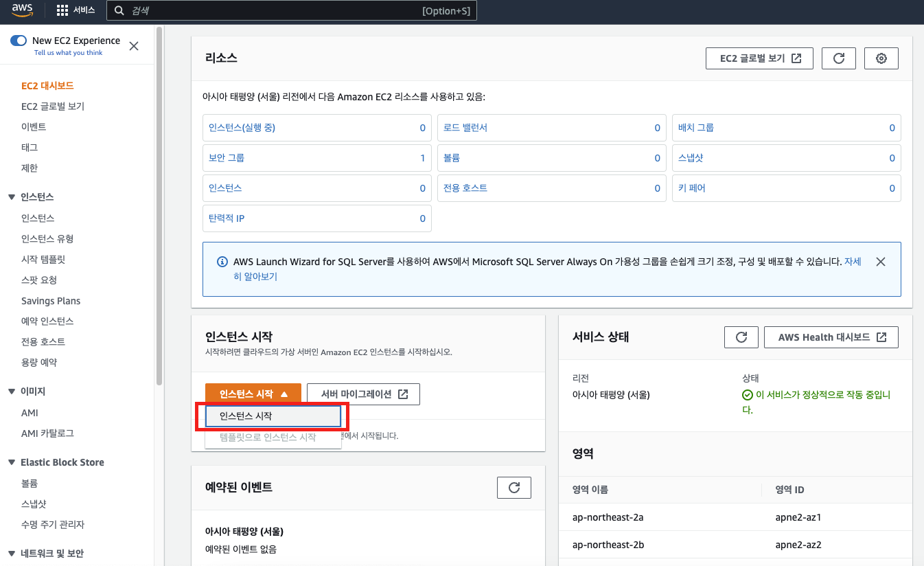924x566 pixels.
Task: Open the 서비스 grid menu
Action: (x=76, y=10)
